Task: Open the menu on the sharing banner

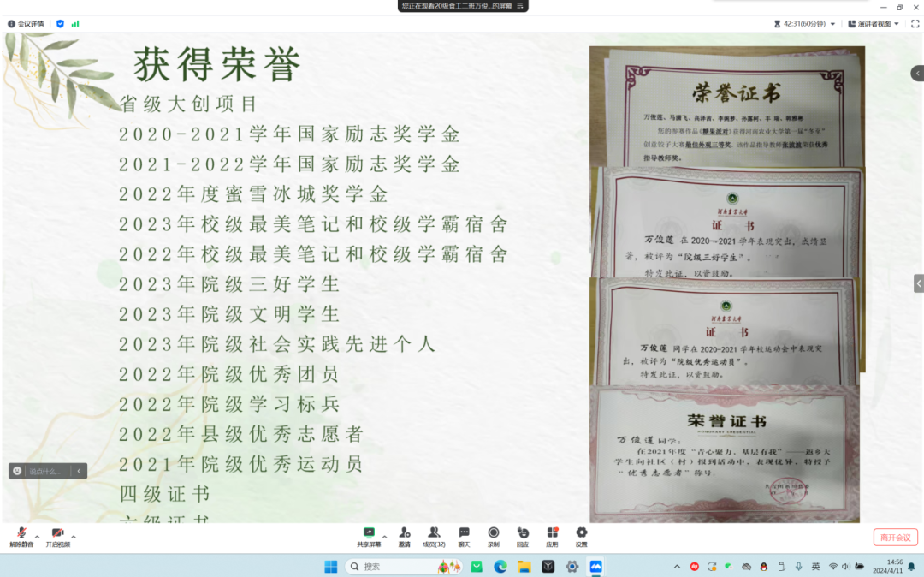Action: 519,6
